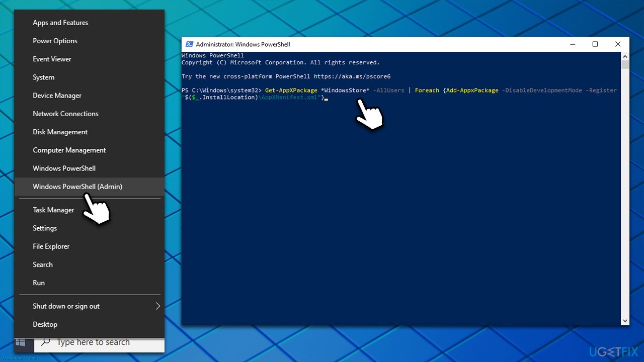This screenshot has width=644, height=362.
Task: Click the PowerShell scrollbar down arrow
Action: click(625, 321)
